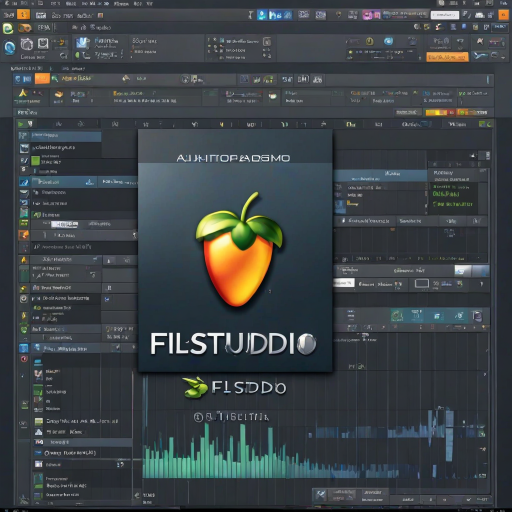Click the red round record icon in left sidebar
The height and width of the screenshot is (512, 512).
tap(24, 359)
